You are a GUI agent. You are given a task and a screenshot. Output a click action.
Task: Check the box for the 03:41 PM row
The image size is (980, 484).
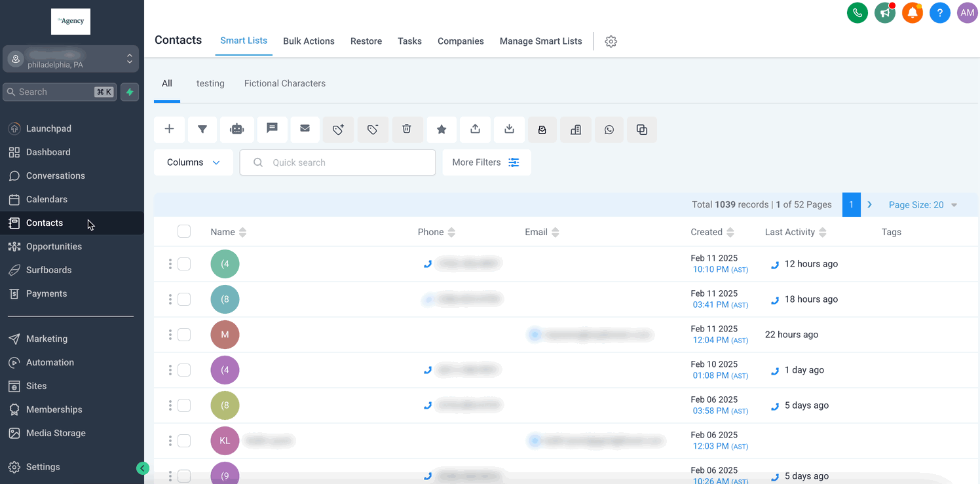(x=184, y=299)
